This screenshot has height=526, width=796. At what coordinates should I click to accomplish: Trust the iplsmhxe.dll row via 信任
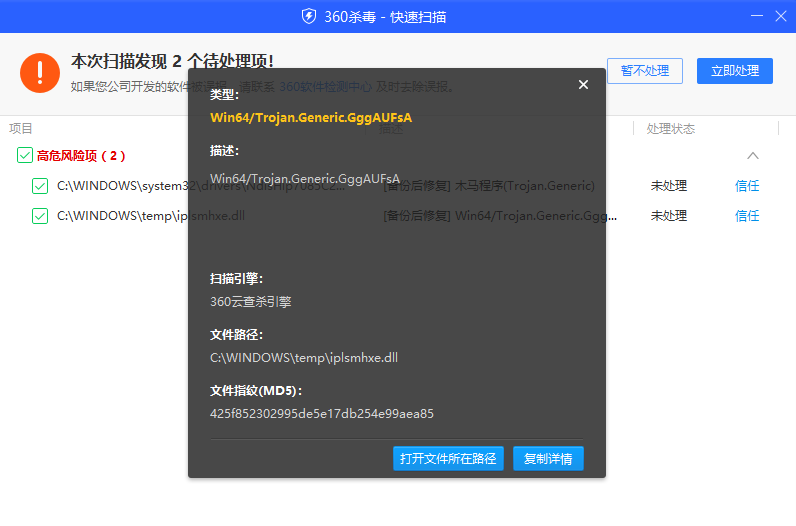click(x=747, y=216)
